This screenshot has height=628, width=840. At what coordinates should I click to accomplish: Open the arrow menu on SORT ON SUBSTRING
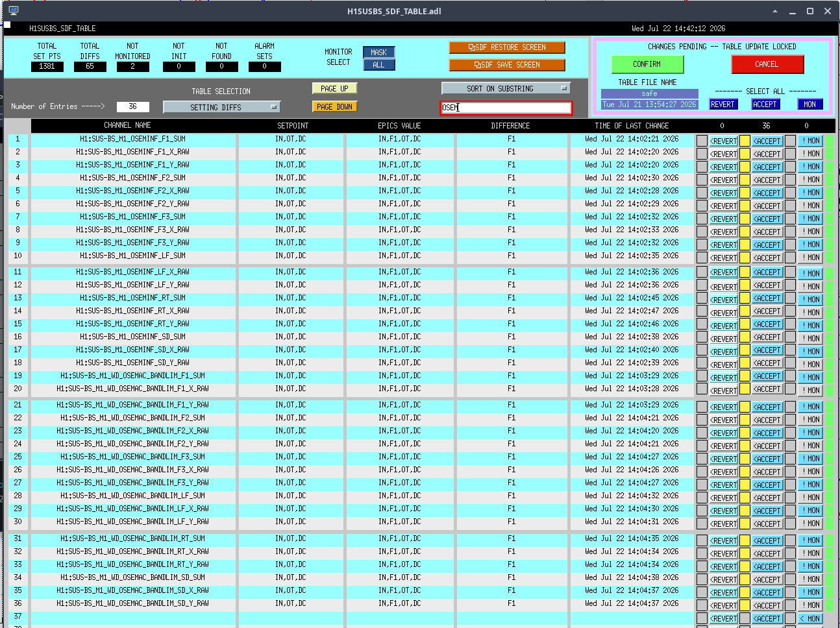click(564, 88)
